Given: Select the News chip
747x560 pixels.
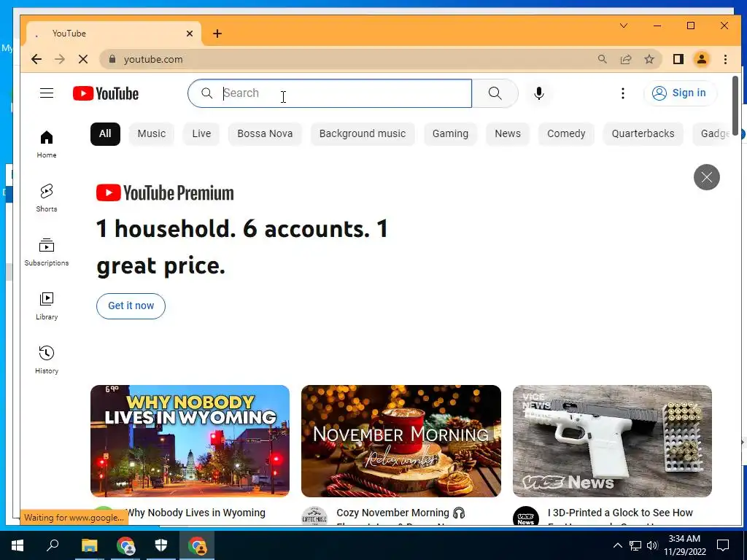Looking at the screenshot, I should [x=508, y=134].
